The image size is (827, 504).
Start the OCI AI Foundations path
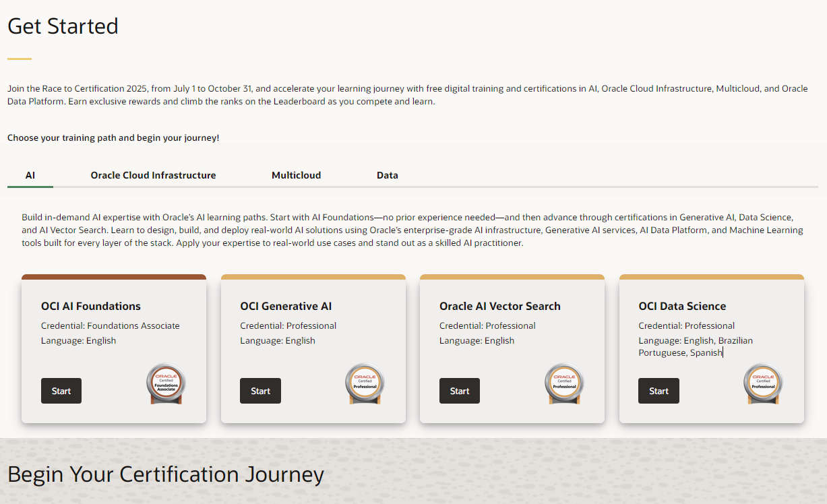(x=61, y=391)
